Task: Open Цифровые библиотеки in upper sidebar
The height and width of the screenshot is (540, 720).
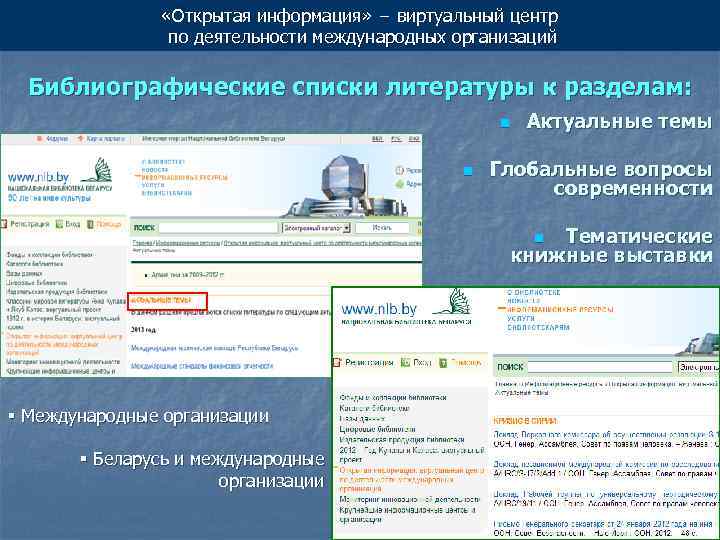Action: coord(37,282)
